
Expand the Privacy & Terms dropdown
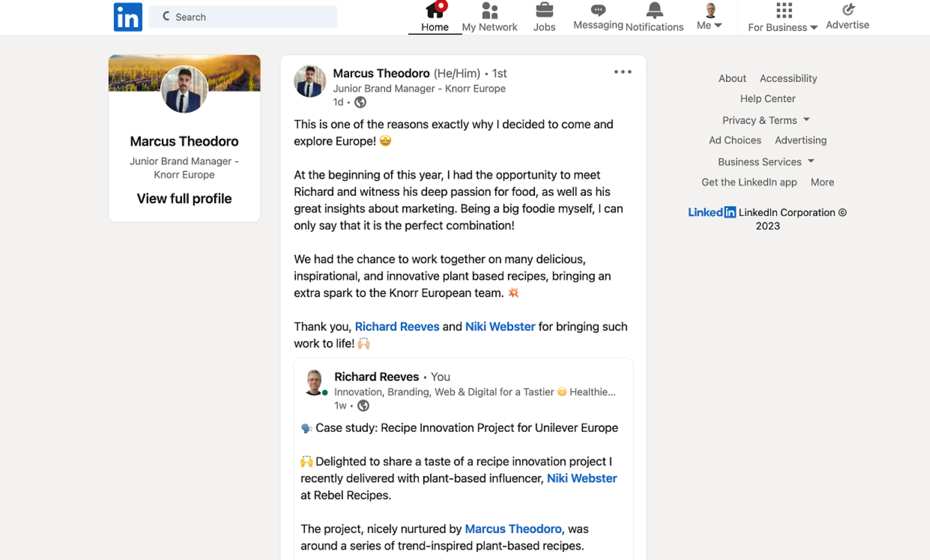[766, 120]
